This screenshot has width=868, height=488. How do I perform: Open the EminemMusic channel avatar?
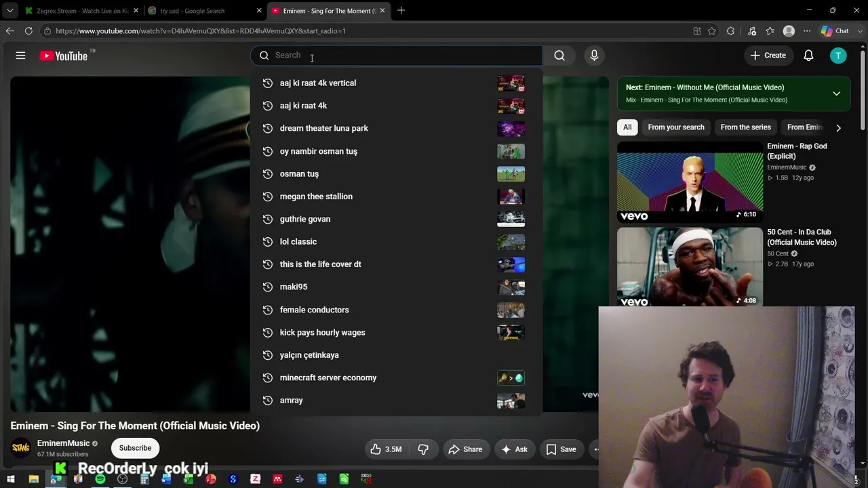point(21,447)
